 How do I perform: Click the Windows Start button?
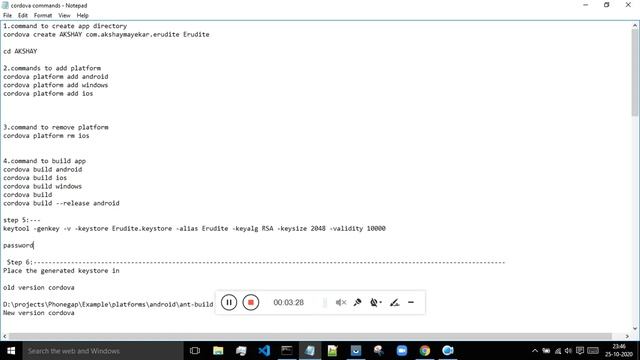coord(11,351)
